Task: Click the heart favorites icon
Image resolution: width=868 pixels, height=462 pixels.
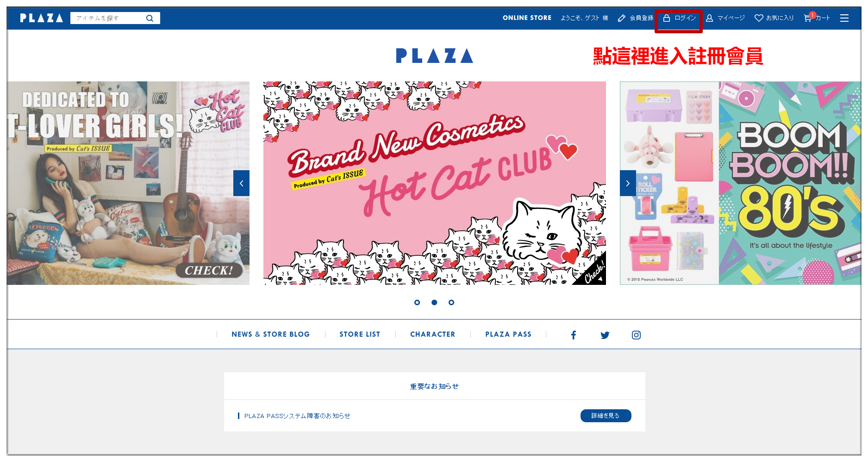Action: (759, 18)
